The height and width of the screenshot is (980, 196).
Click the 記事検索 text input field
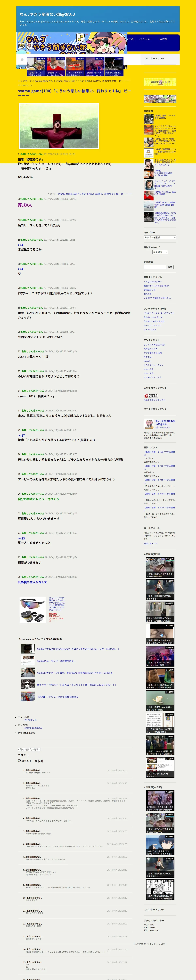(x=155, y=267)
